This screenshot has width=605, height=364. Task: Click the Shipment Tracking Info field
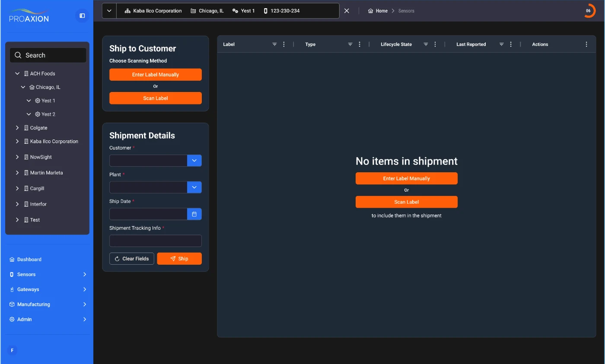[x=156, y=241]
